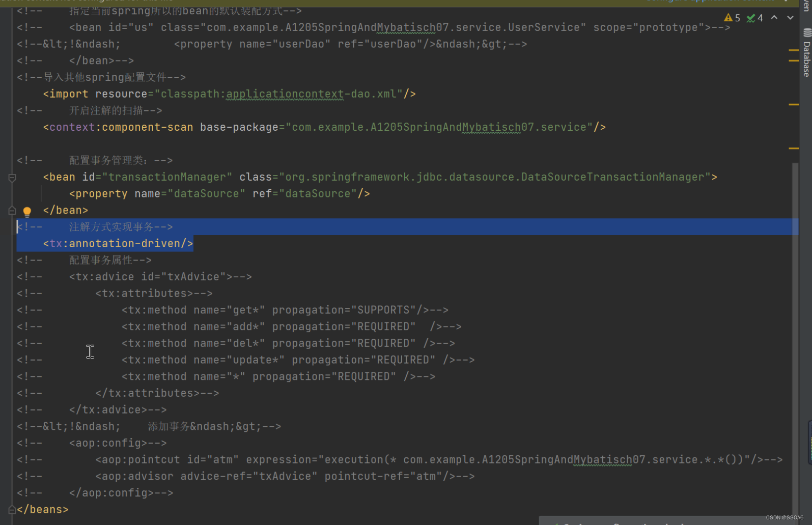Click the property name="dataSource" line

pos(219,194)
